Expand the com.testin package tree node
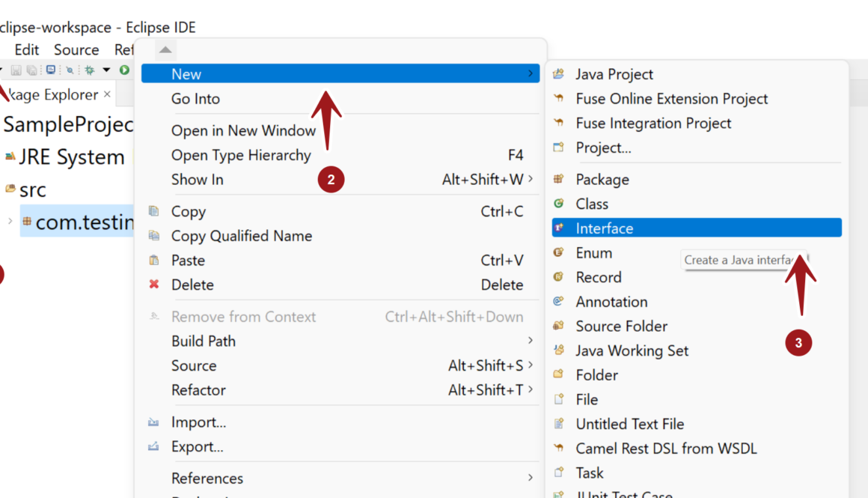Viewport: 868px width, 498px height. coord(10,222)
